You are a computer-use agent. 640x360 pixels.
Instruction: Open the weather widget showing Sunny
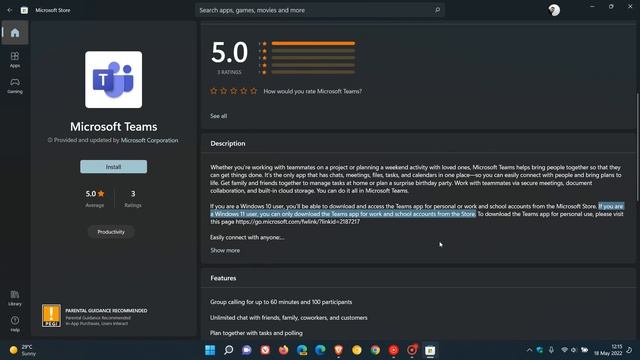pyautogui.click(x=22, y=350)
